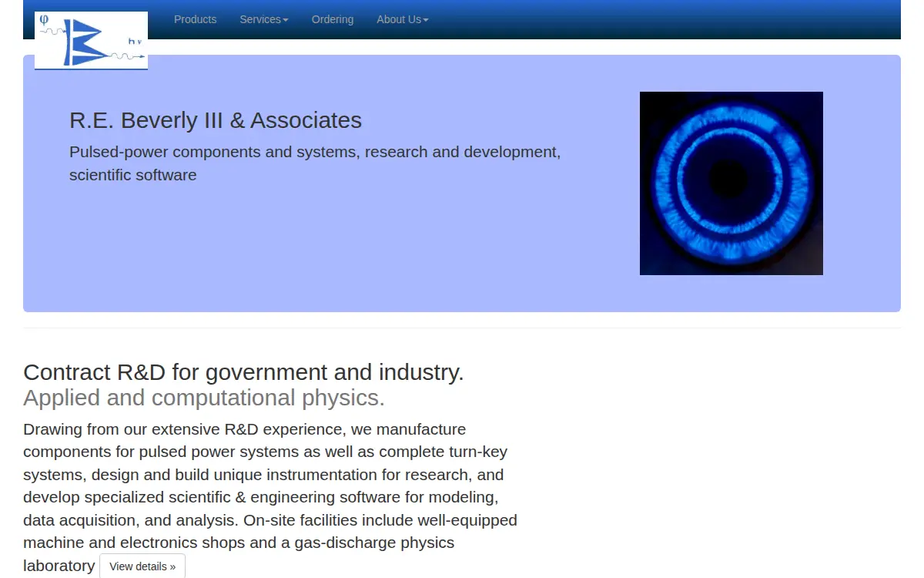This screenshot has width=924, height=578.
Task: Click the Applied and computational physics subheading
Action: click(x=204, y=398)
